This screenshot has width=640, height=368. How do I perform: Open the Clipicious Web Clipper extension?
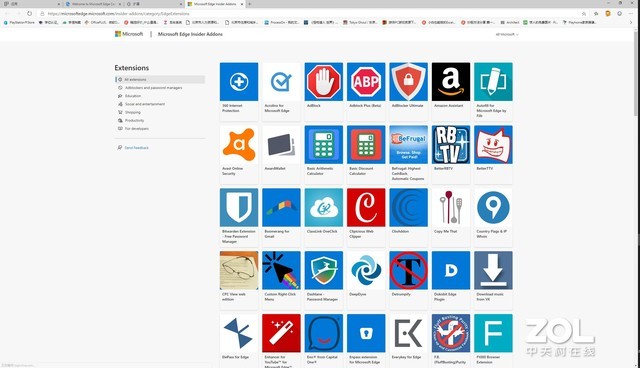click(366, 217)
